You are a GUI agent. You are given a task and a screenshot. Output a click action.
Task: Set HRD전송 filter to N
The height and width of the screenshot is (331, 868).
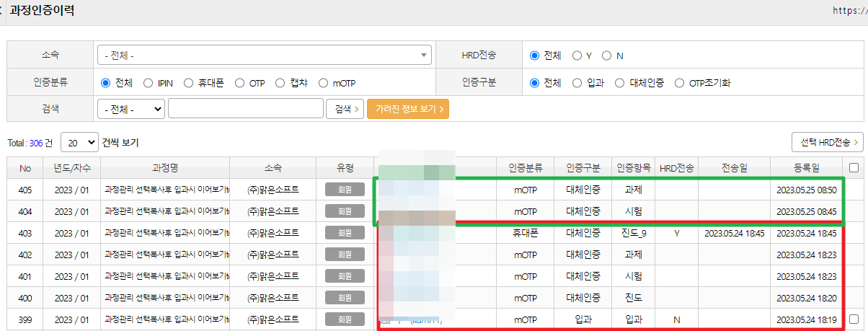tap(607, 56)
